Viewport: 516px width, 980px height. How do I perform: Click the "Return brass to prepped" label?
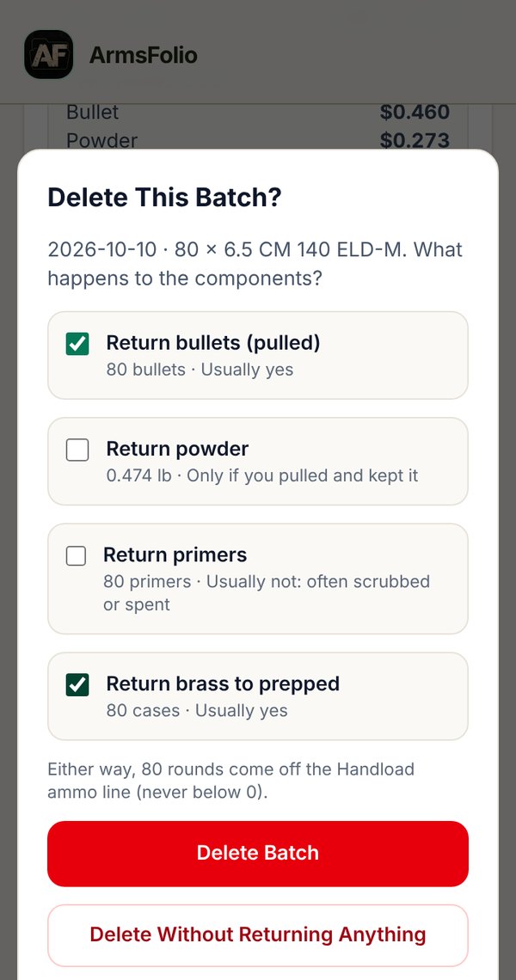[223, 683]
